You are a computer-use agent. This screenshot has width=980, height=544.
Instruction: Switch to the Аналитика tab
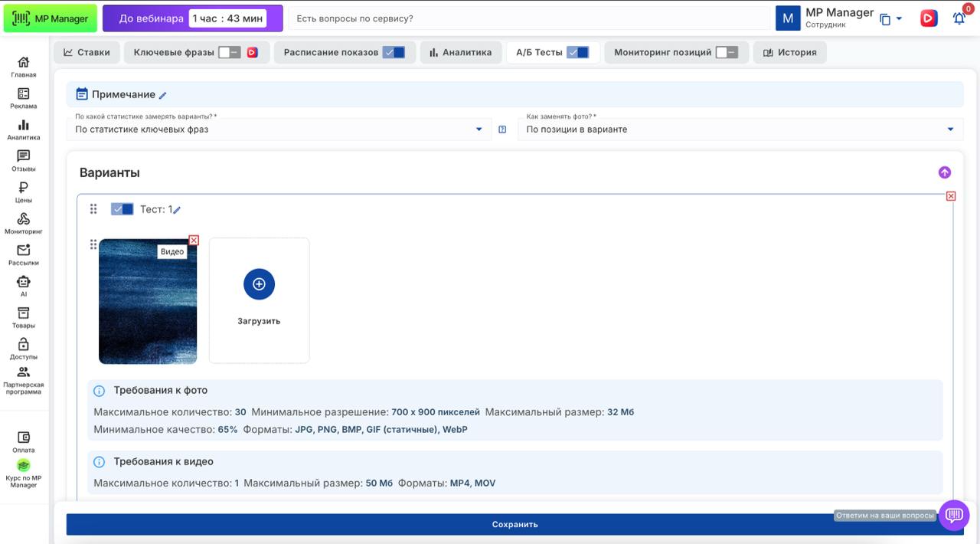click(x=460, y=53)
